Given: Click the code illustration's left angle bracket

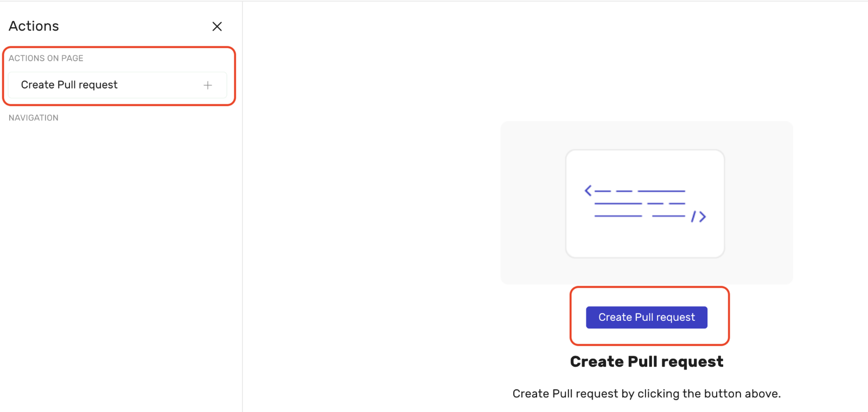Looking at the screenshot, I should coord(588,191).
